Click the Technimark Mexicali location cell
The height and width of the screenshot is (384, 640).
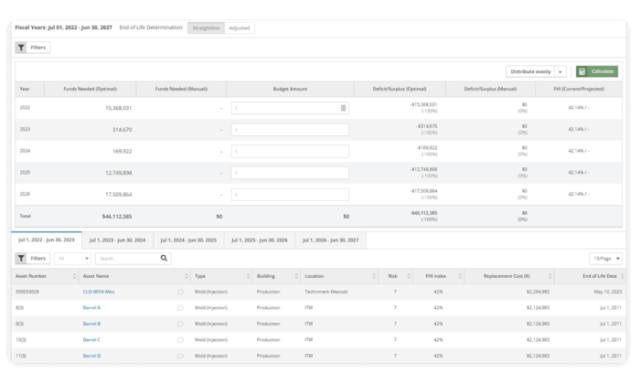[326, 292]
